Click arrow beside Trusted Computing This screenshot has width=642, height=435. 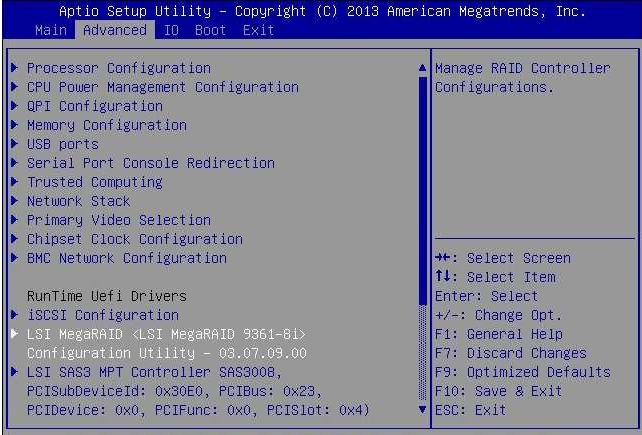[x=14, y=181]
